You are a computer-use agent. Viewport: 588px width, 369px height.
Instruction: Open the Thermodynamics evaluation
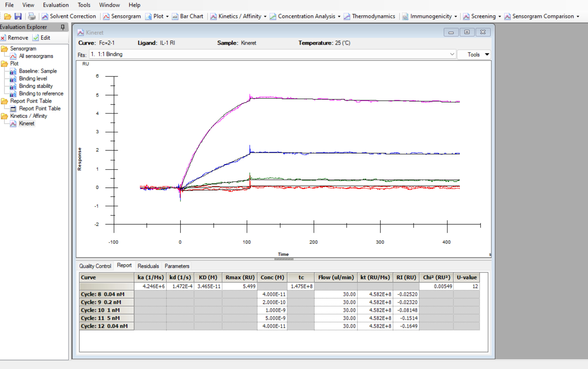point(369,16)
